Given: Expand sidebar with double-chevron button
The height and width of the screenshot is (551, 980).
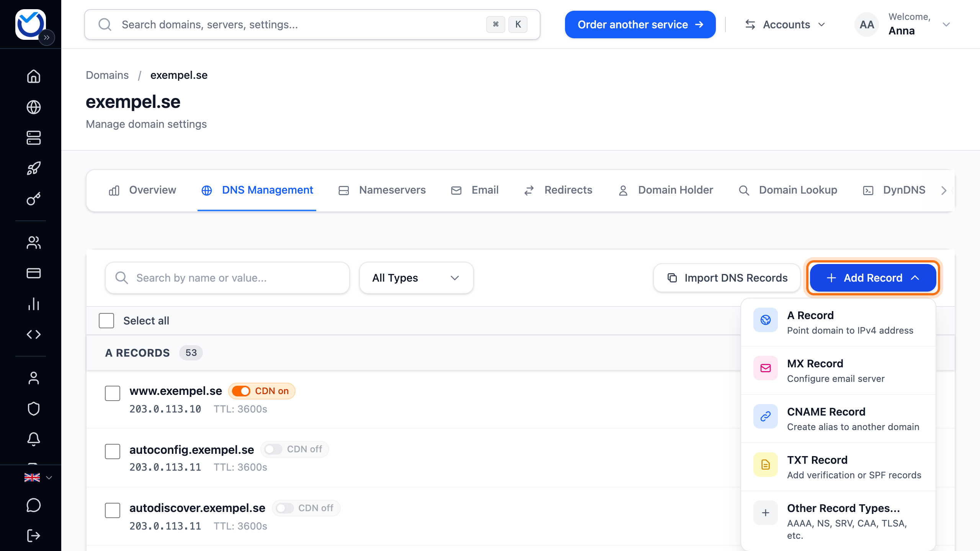Looking at the screenshot, I should pos(47,37).
